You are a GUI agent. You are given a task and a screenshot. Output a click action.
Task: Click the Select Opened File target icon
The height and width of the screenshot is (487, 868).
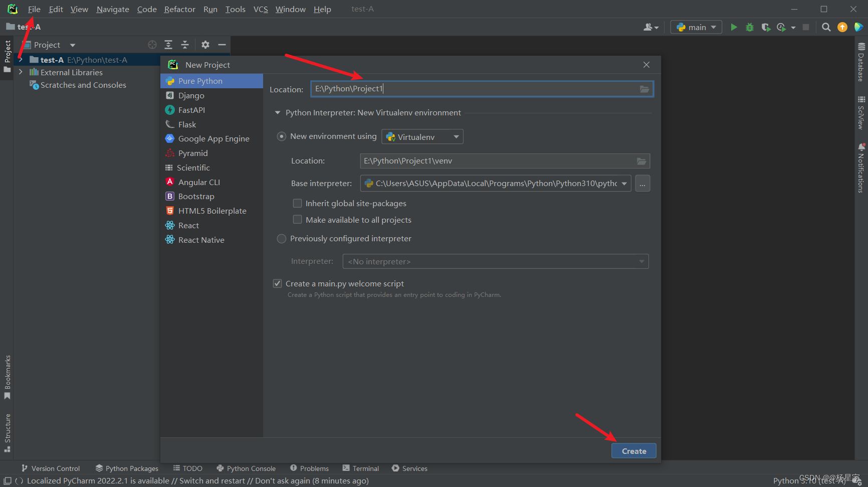[x=152, y=45]
